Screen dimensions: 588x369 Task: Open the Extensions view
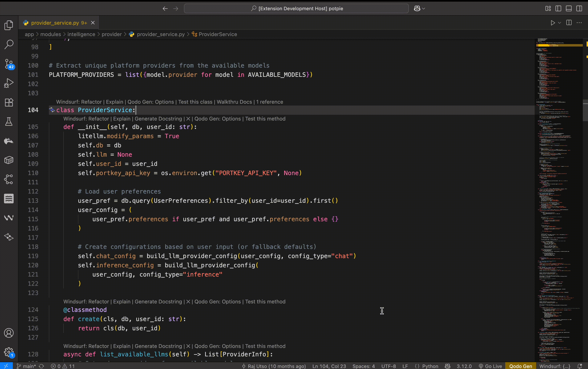(x=9, y=102)
